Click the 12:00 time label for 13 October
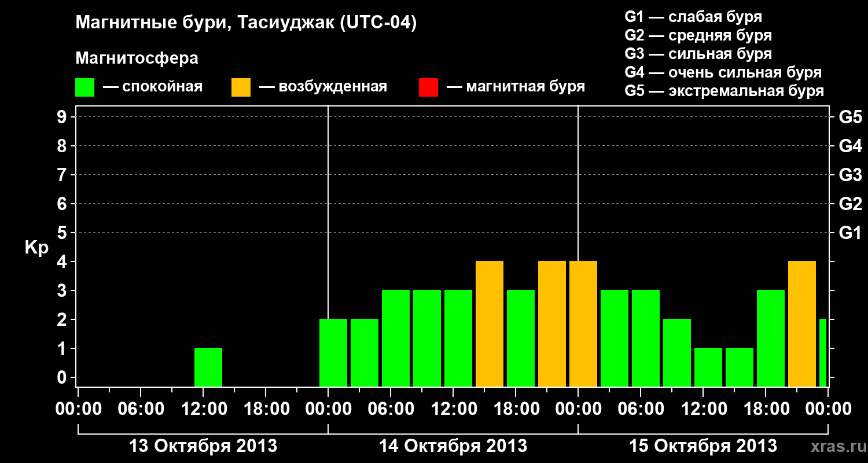868x463 pixels. (203, 409)
